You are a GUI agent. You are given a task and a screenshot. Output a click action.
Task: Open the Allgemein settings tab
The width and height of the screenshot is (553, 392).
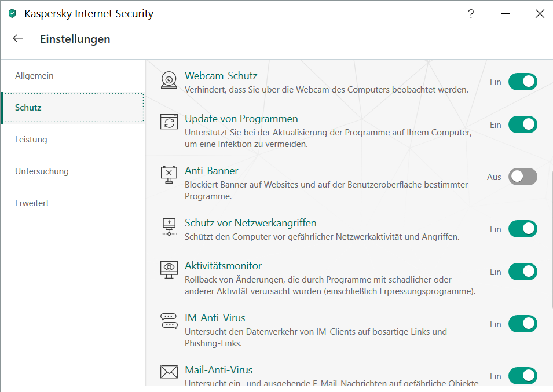[34, 76]
